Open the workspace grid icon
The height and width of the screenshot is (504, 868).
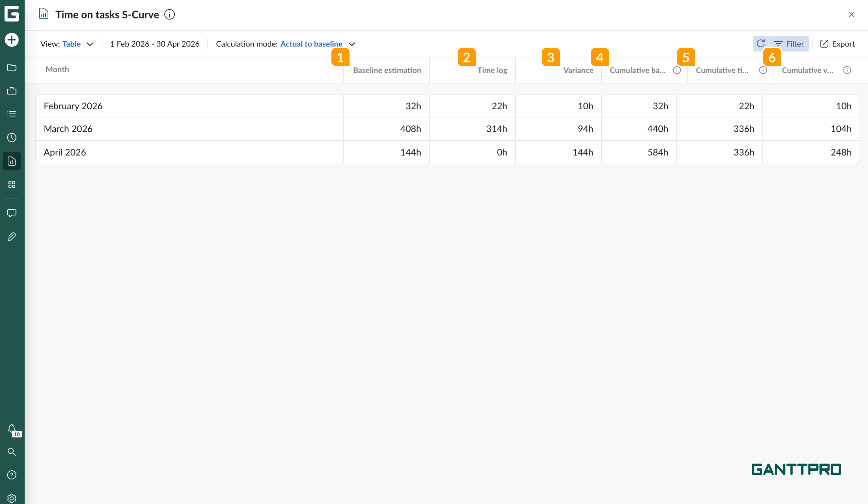pyautogui.click(x=12, y=184)
